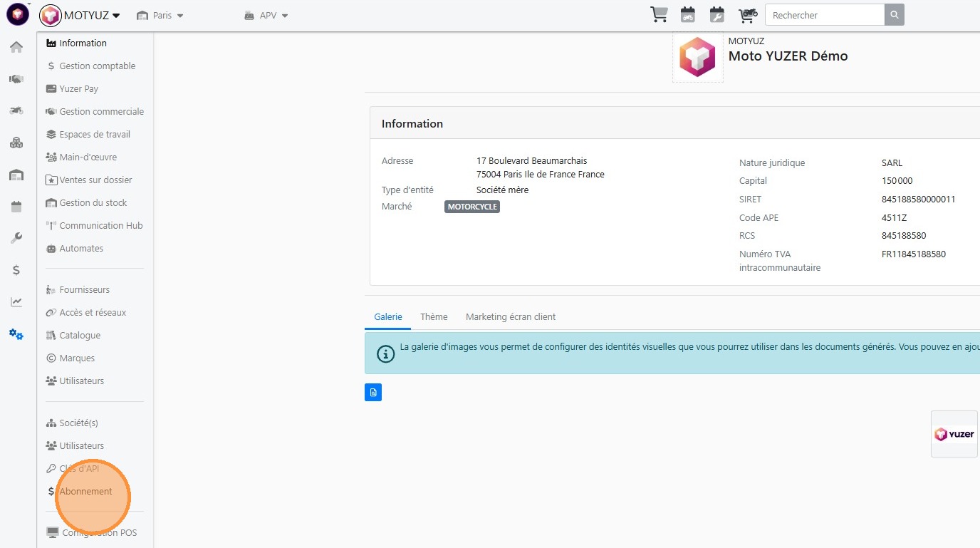Open the Paris site dropdown
This screenshot has height=548, width=980.
pos(160,15)
